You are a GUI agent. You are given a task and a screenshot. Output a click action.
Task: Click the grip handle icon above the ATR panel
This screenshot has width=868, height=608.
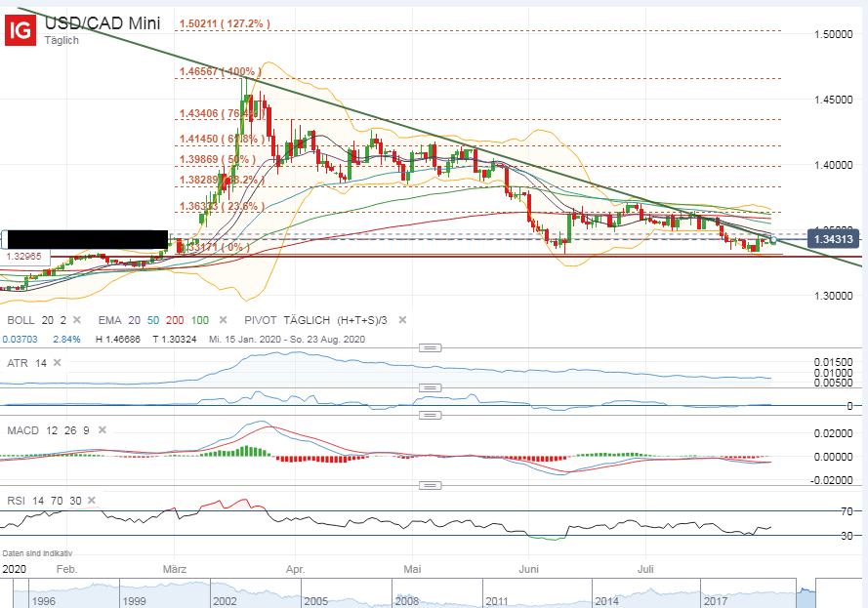coord(430,346)
